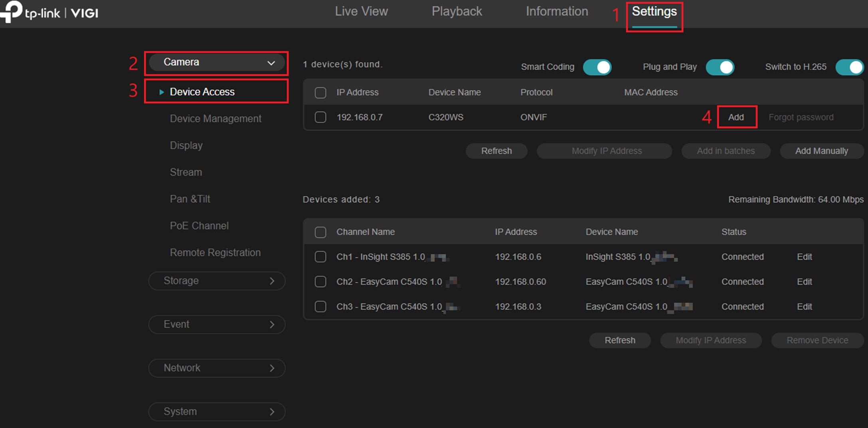Turn off Plug and Play
Screen dimensions: 868x428
(x=720, y=67)
